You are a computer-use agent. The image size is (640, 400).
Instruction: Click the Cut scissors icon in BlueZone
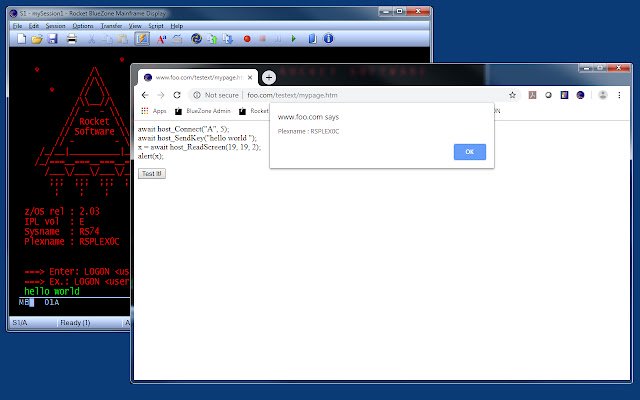click(92, 39)
